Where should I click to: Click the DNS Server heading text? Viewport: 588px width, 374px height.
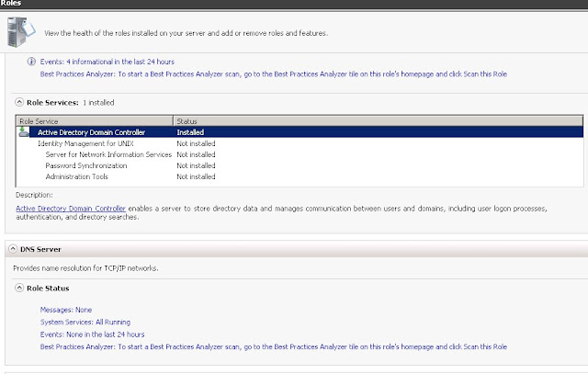pyautogui.click(x=40, y=249)
